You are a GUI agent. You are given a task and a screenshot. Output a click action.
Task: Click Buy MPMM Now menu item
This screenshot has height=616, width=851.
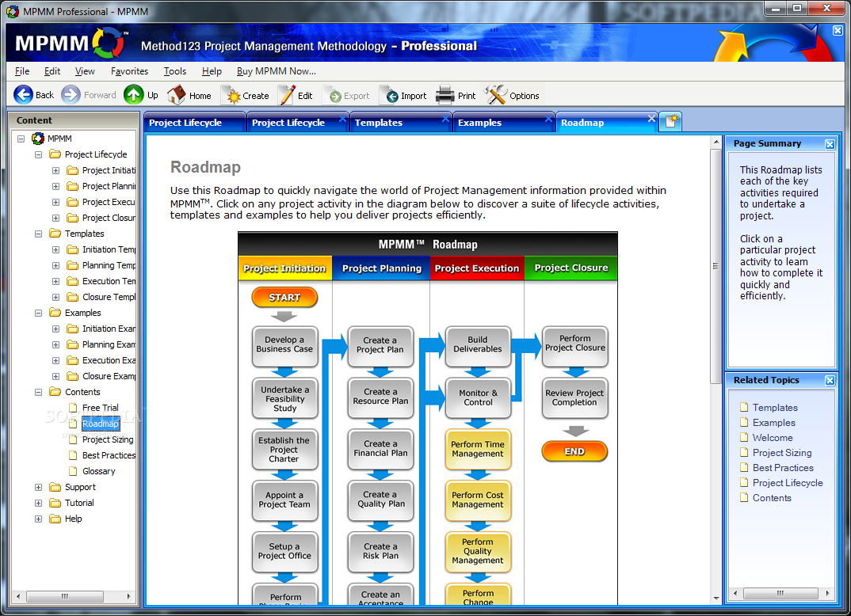pyautogui.click(x=277, y=71)
